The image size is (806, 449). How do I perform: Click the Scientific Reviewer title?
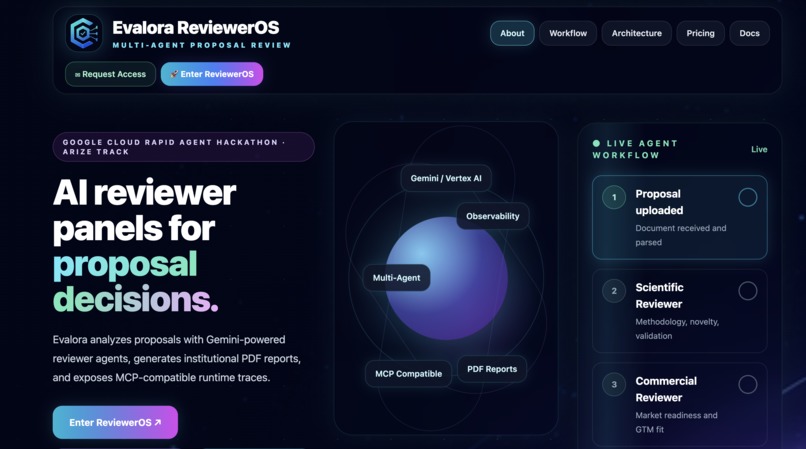660,296
